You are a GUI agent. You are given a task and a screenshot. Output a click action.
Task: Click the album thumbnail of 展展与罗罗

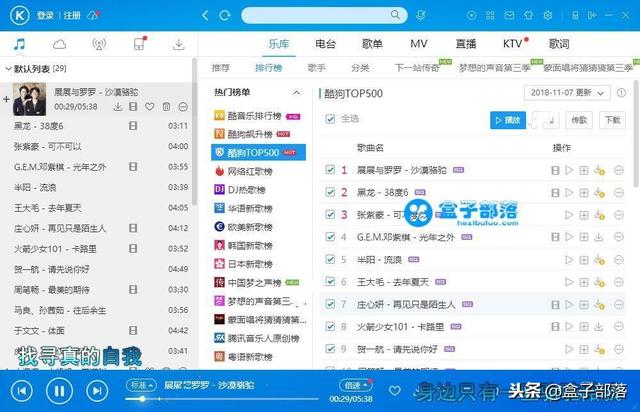[x=29, y=99]
